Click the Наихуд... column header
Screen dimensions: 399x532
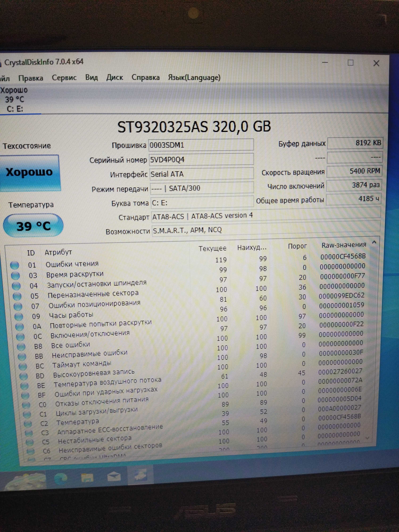pyautogui.click(x=252, y=248)
